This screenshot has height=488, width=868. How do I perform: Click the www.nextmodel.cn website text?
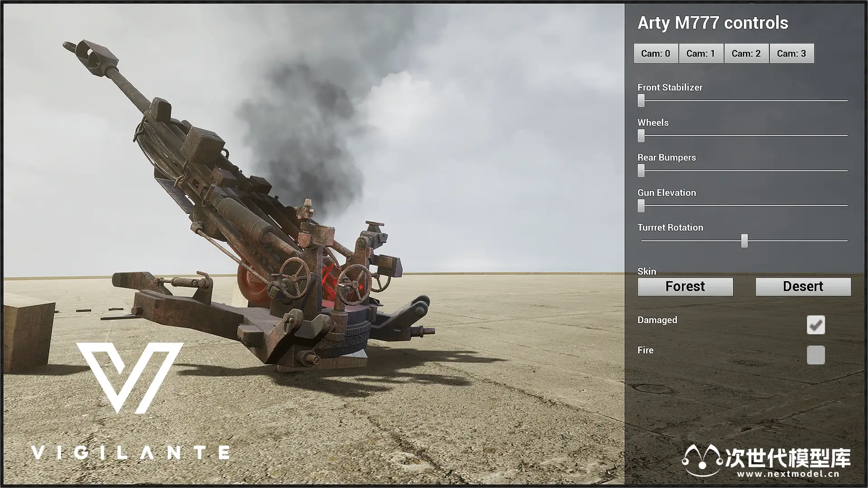tap(788, 474)
